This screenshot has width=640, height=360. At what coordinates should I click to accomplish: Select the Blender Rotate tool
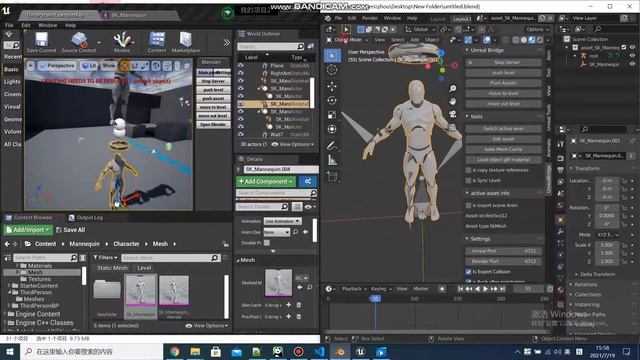coord(332,100)
